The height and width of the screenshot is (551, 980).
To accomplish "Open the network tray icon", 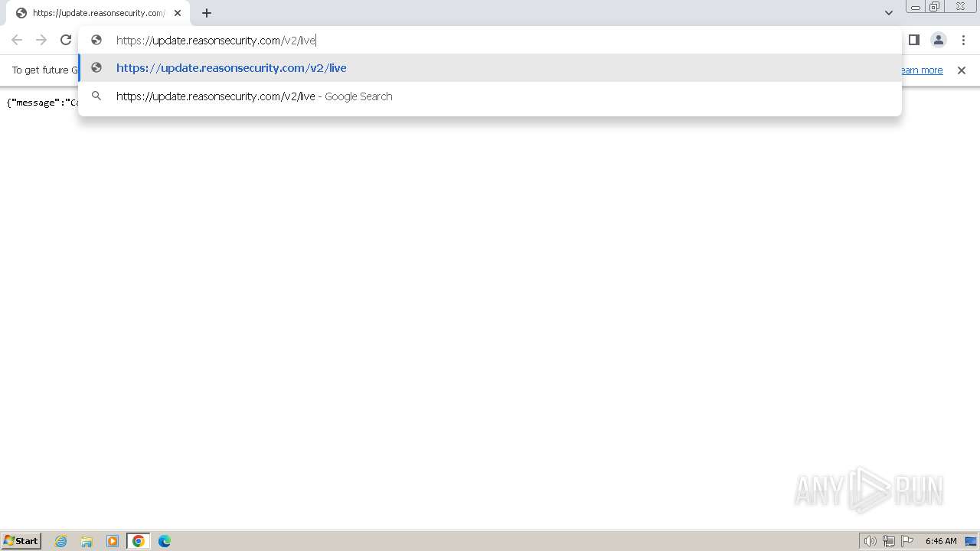I will [889, 541].
